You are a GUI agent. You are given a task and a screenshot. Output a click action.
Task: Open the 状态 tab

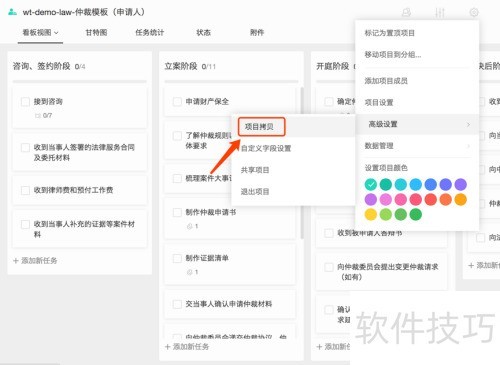203,33
